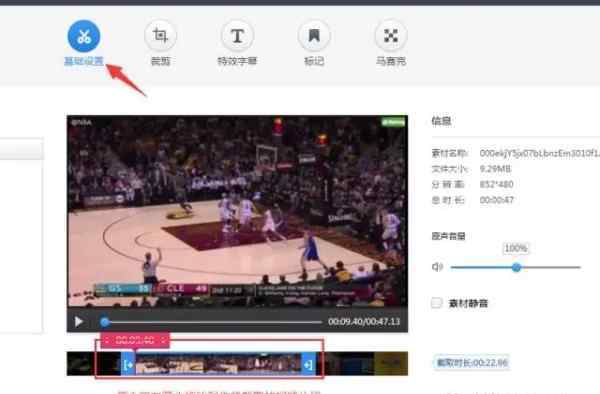Click the pink trim timestamp marker
This screenshot has height=394, width=600.
tap(135, 340)
